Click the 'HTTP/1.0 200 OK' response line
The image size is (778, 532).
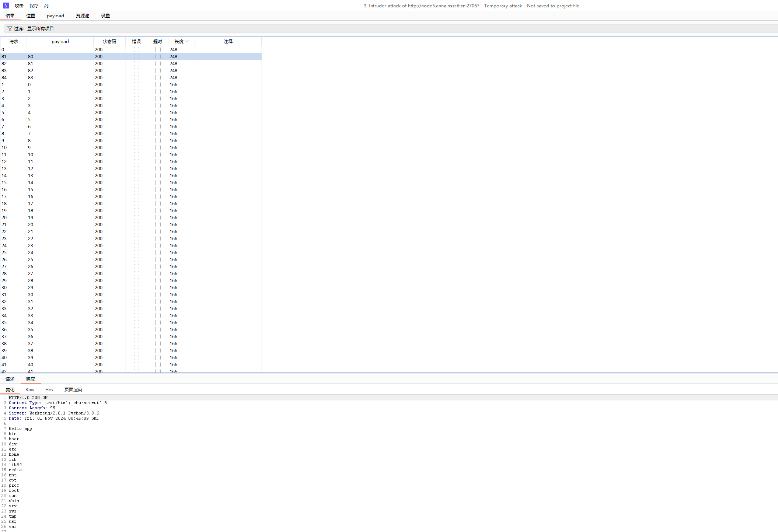coord(28,398)
